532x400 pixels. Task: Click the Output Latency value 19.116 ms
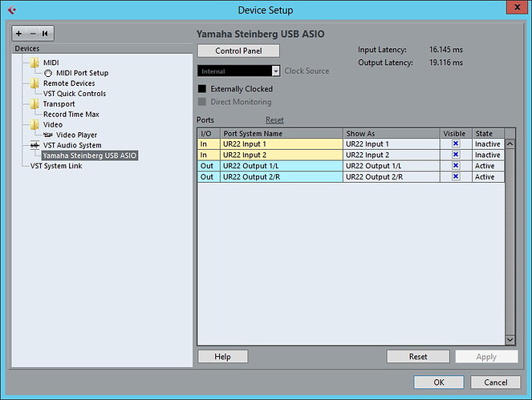pyautogui.click(x=446, y=63)
